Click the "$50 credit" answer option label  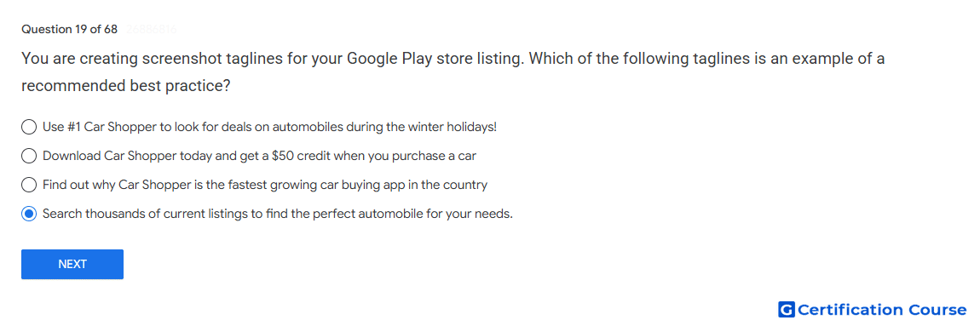pos(259,156)
